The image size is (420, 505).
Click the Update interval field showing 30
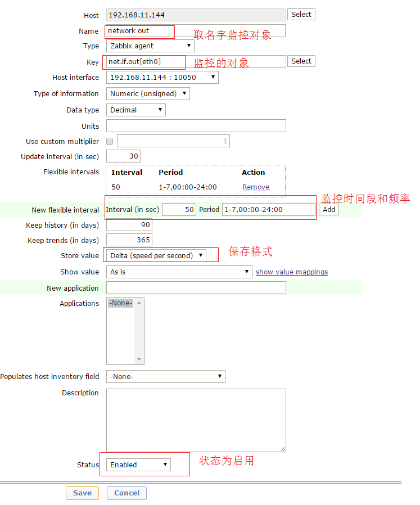123,156
